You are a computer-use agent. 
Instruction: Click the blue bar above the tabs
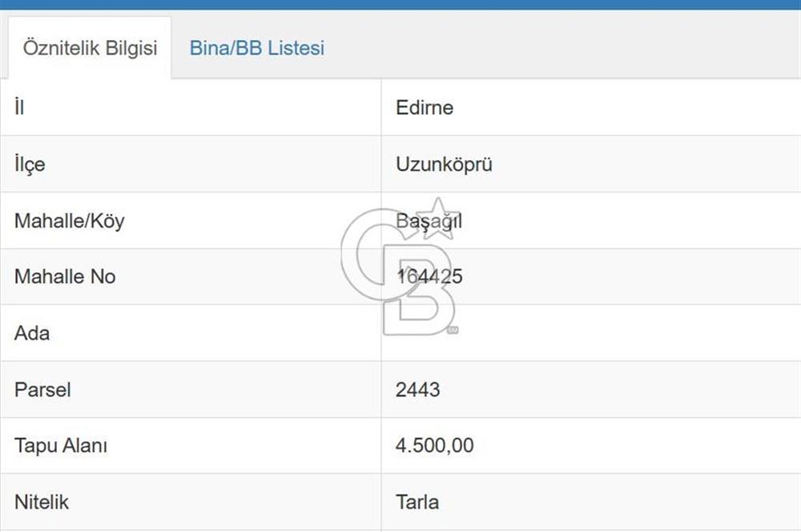400,6
